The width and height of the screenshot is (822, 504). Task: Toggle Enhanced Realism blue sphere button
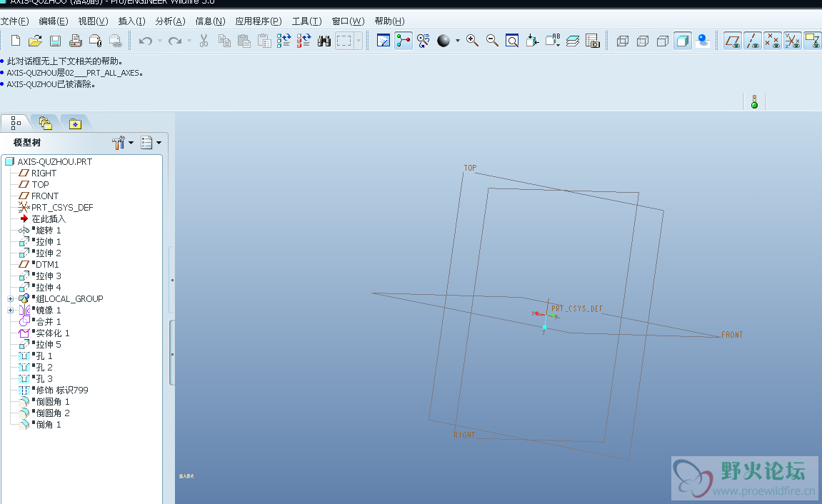[x=703, y=41]
